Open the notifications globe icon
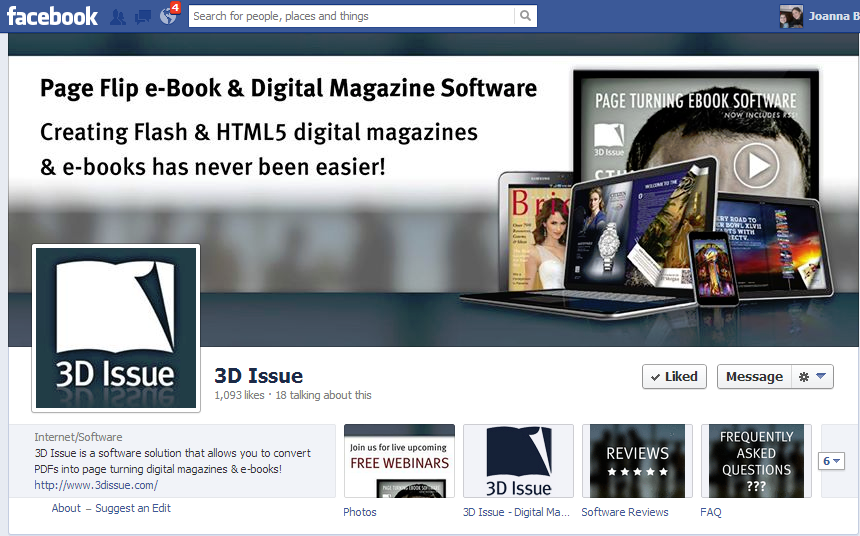Screen dimensions: 860x536 [x=168, y=16]
